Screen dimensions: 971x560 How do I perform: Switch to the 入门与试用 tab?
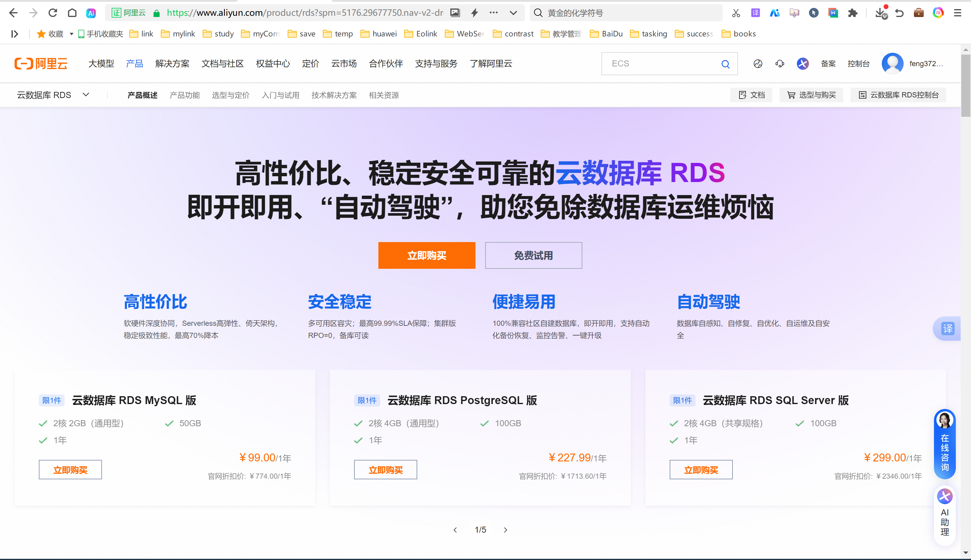281,95
